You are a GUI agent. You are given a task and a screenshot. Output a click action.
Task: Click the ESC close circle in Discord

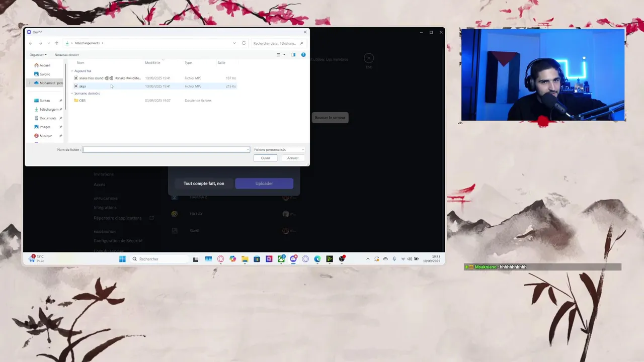[369, 58]
